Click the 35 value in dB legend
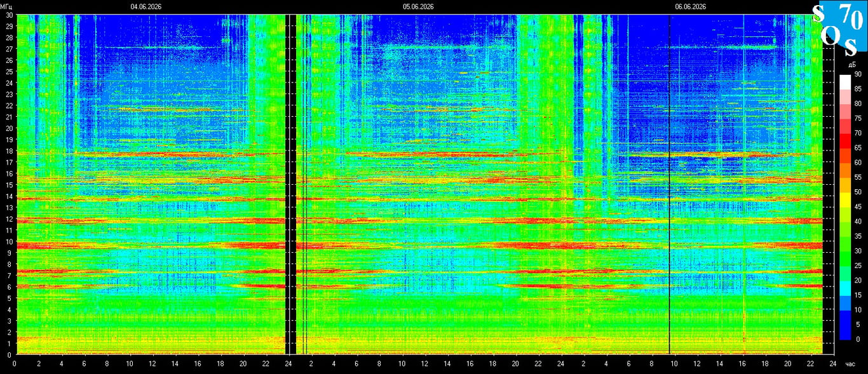This screenshot has width=868, height=374. point(858,236)
